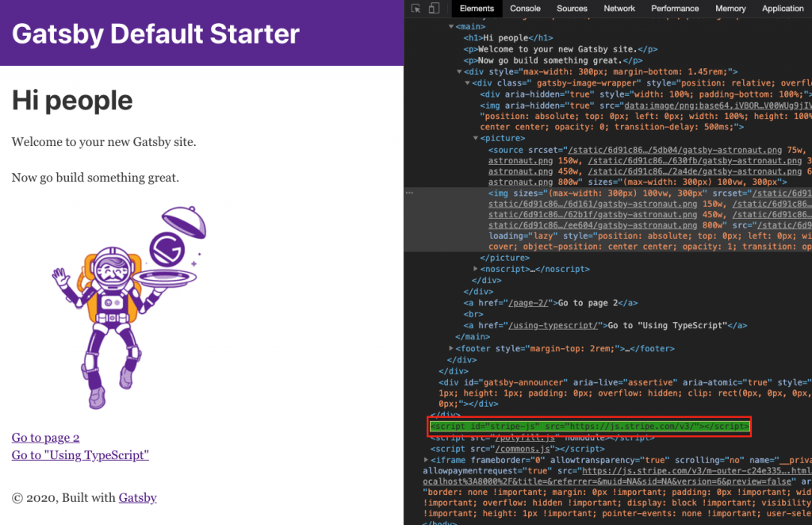
Task: Toggle the device toolbar icon
Action: 434,8
